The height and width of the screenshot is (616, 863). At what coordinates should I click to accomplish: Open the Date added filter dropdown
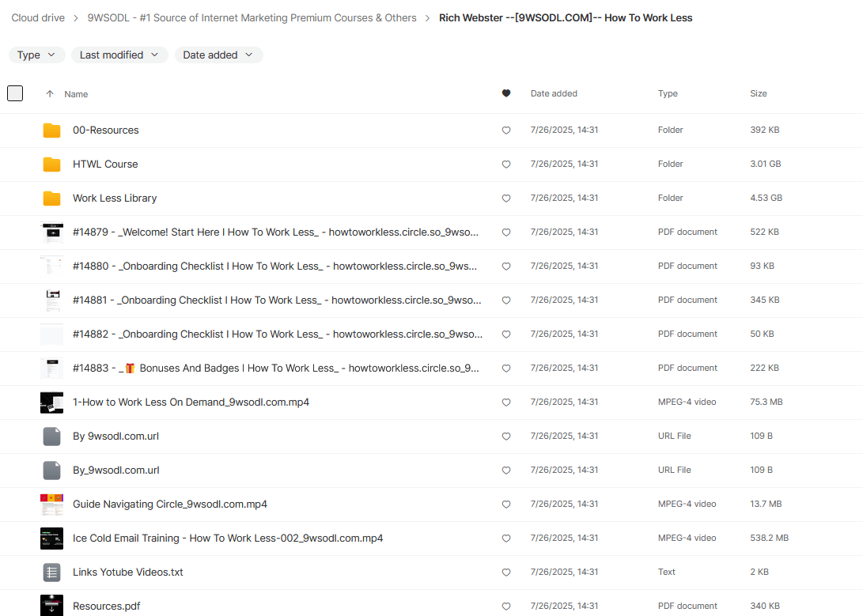point(218,55)
